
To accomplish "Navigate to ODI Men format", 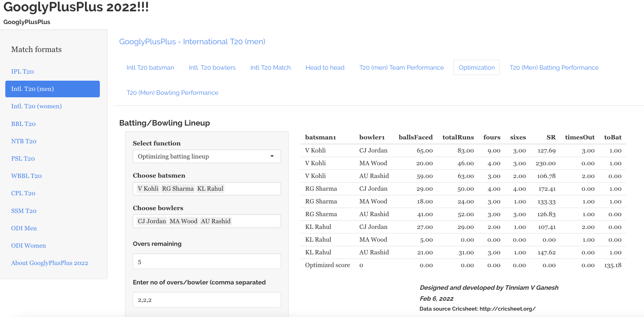I will point(24,228).
